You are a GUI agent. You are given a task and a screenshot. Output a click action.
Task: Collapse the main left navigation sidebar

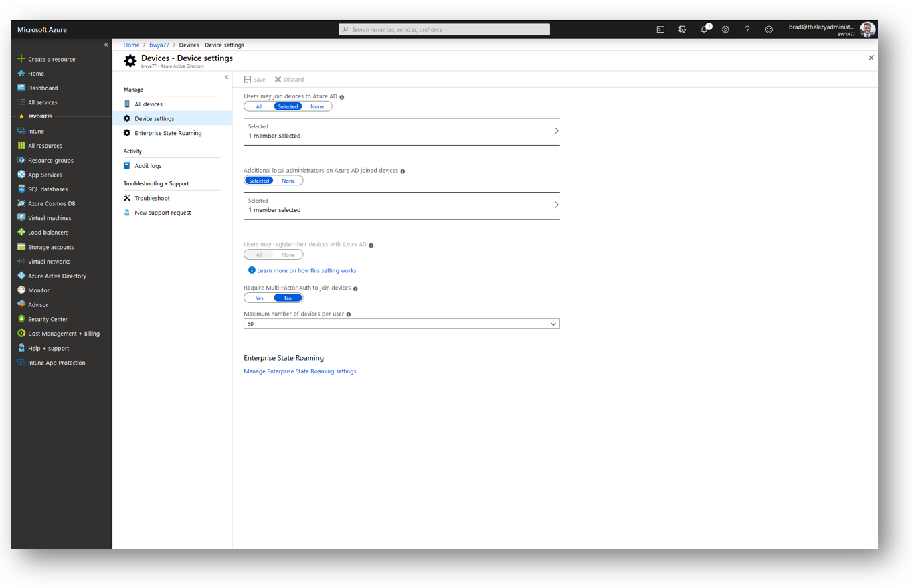(x=106, y=45)
